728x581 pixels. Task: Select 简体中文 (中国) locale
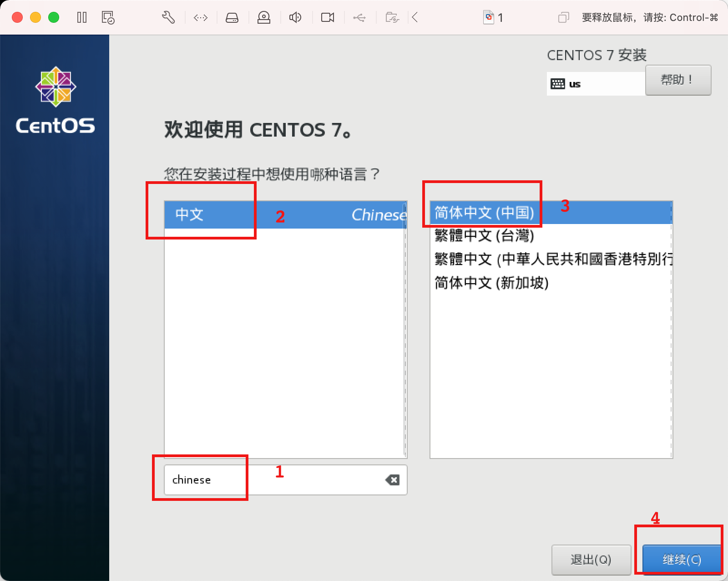pos(551,213)
